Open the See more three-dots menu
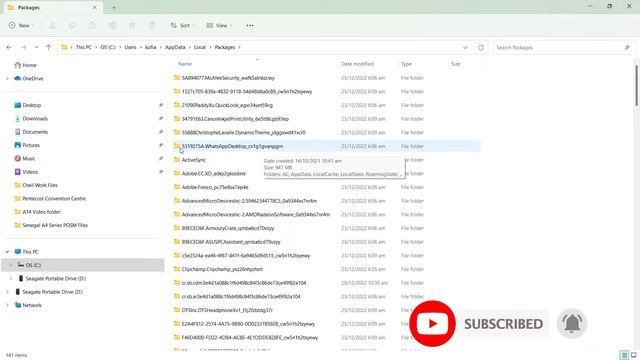This screenshot has height=360, width=640. [x=250, y=25]
